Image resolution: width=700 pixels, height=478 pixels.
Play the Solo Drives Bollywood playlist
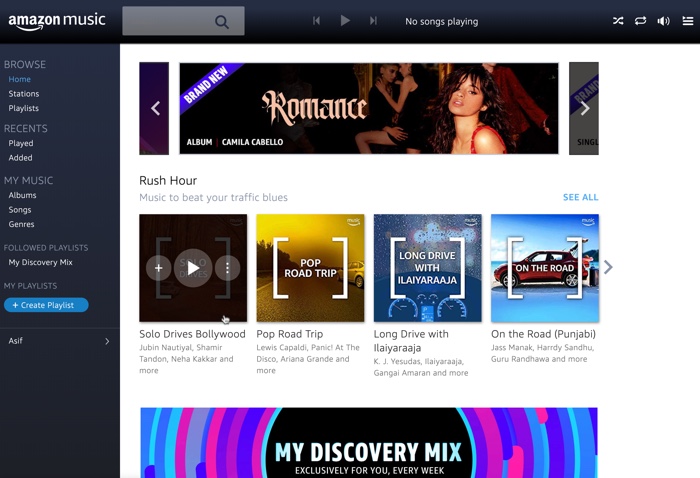193,268
